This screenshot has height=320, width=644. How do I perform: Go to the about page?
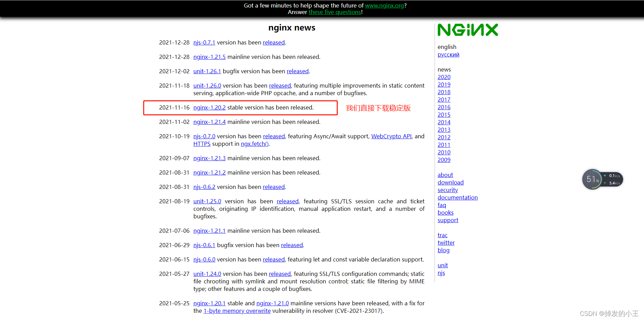pos(445,175)
